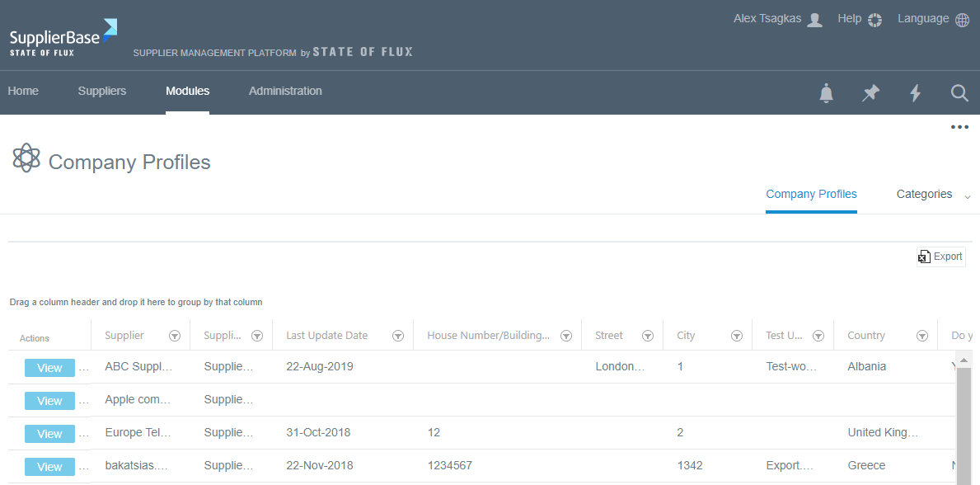Open the Last Update Date column filter
980x485 pixels.
(398, 335)
